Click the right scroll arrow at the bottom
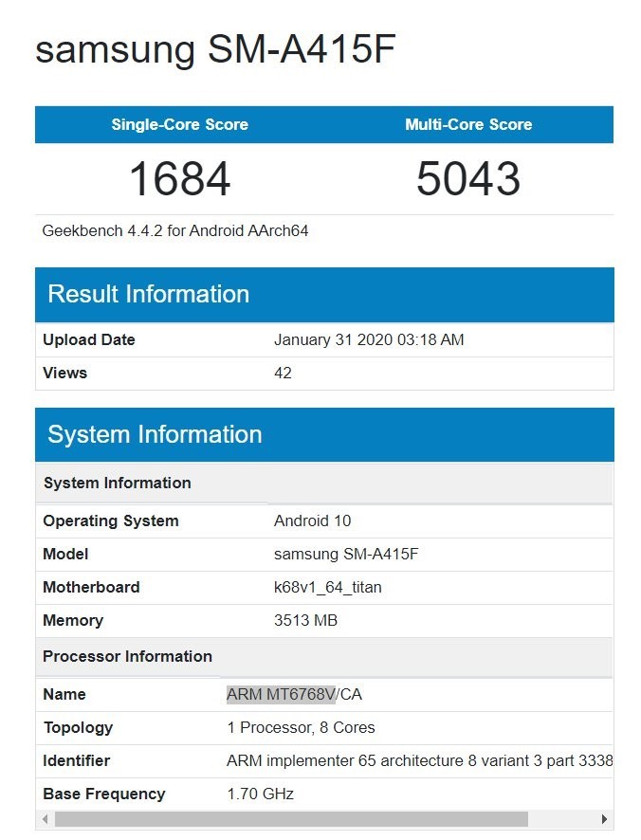Screen dimensions: 641x840 [604, 818]
